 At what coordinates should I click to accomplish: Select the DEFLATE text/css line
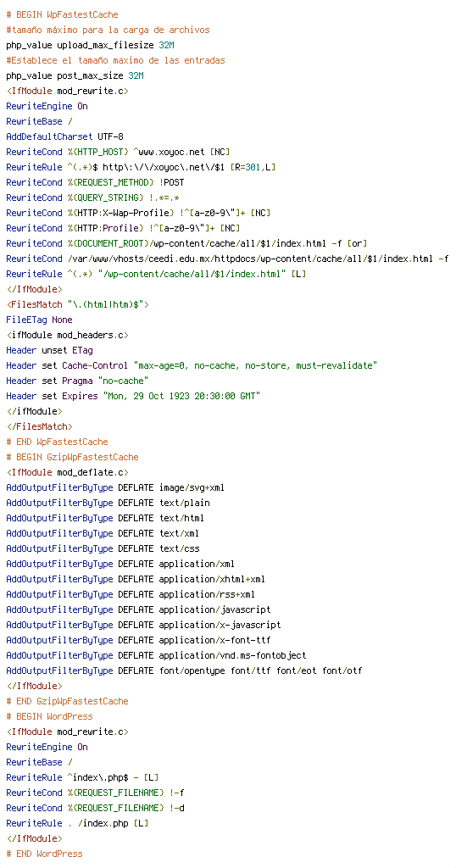coord(103,548)
